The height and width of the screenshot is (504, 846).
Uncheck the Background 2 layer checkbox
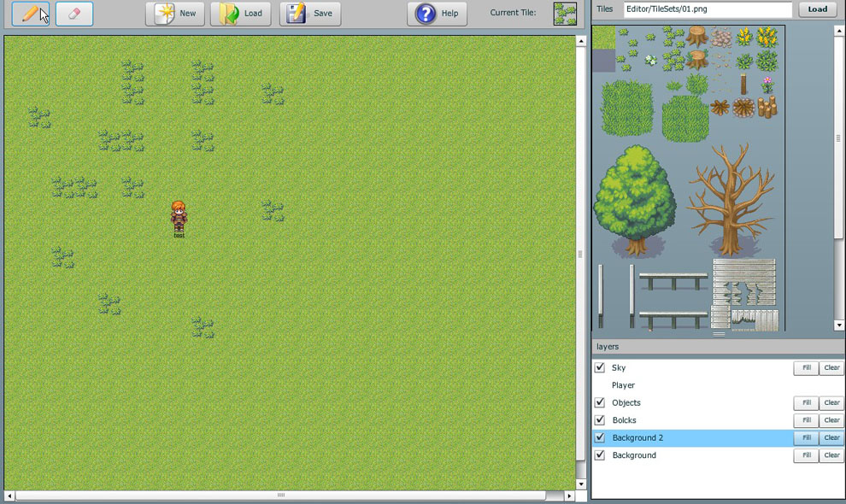tap(600, 438)
